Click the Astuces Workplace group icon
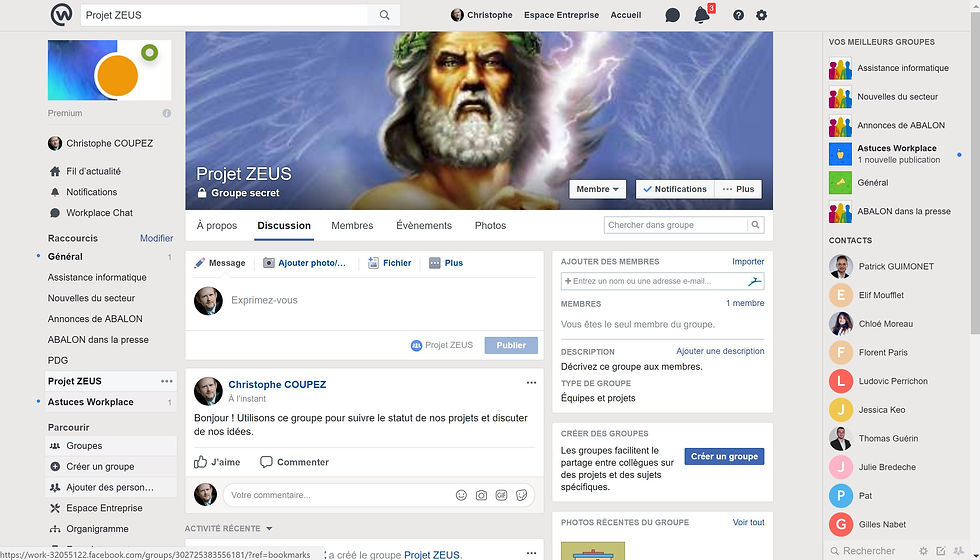 point(840,154)
